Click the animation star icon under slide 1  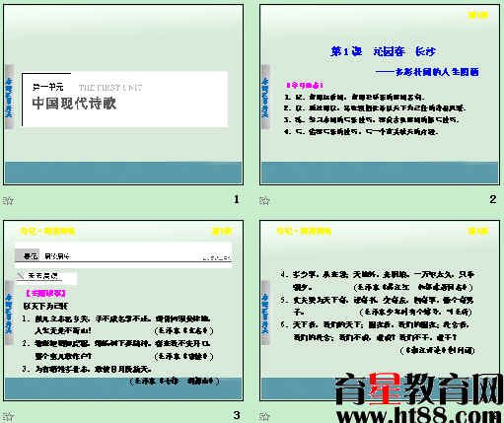click(8, 200)
